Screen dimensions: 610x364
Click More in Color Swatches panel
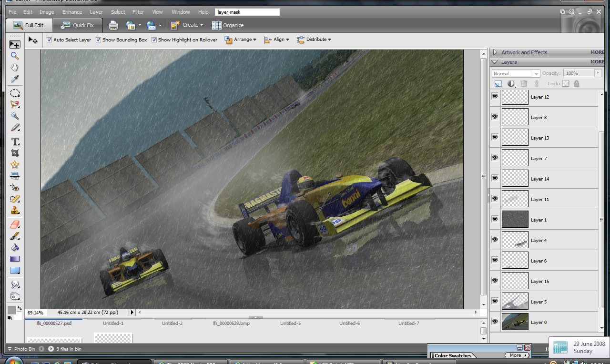517,355
